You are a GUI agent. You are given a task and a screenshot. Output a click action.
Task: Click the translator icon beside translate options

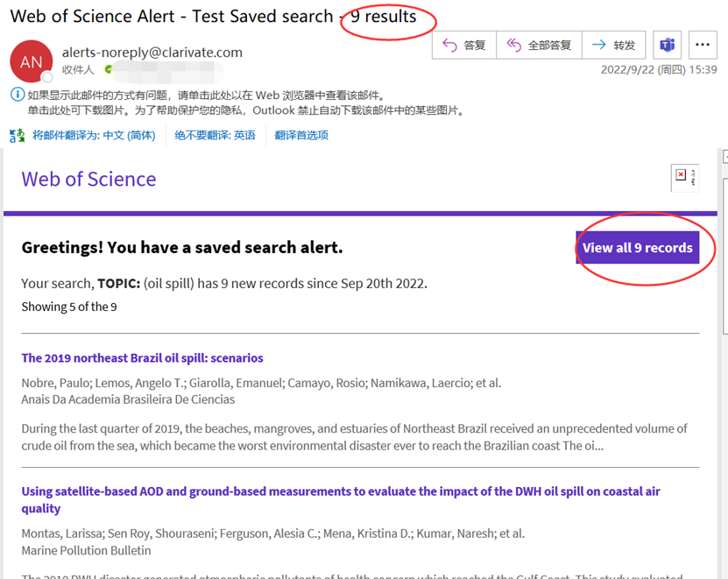17,135
